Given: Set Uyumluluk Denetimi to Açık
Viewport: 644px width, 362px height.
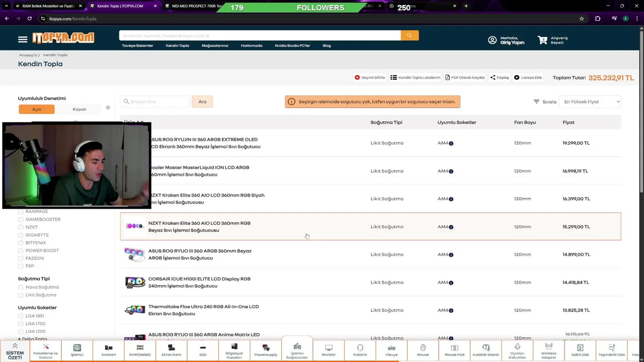Looking at the screenshot, I should tap(37, 109).
